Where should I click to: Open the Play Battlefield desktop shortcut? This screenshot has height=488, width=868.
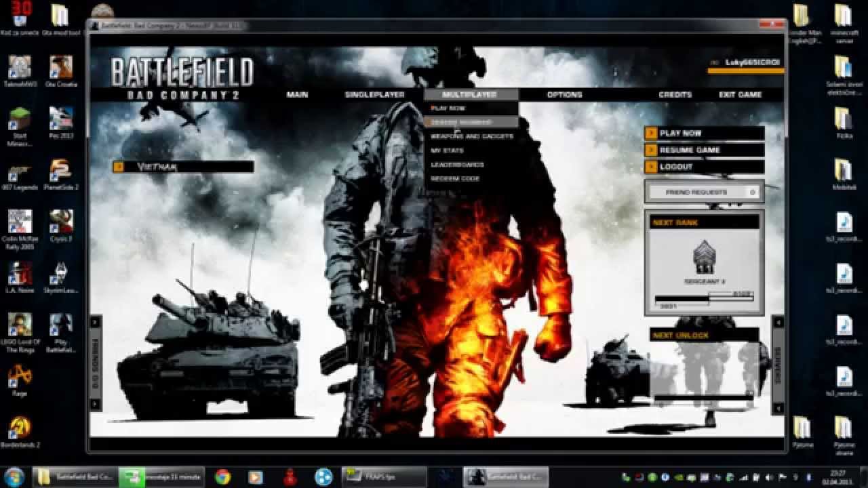(x=61, y=333)
